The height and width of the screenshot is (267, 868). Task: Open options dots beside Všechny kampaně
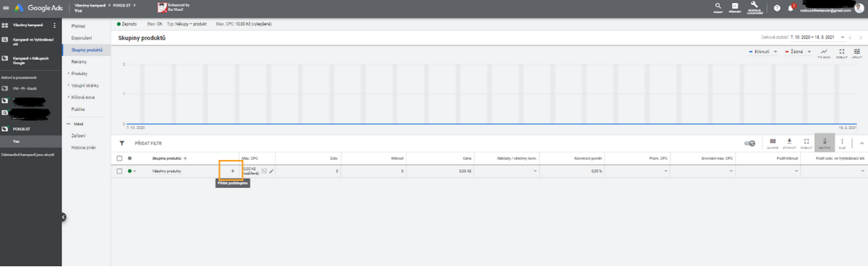(54, 25)
